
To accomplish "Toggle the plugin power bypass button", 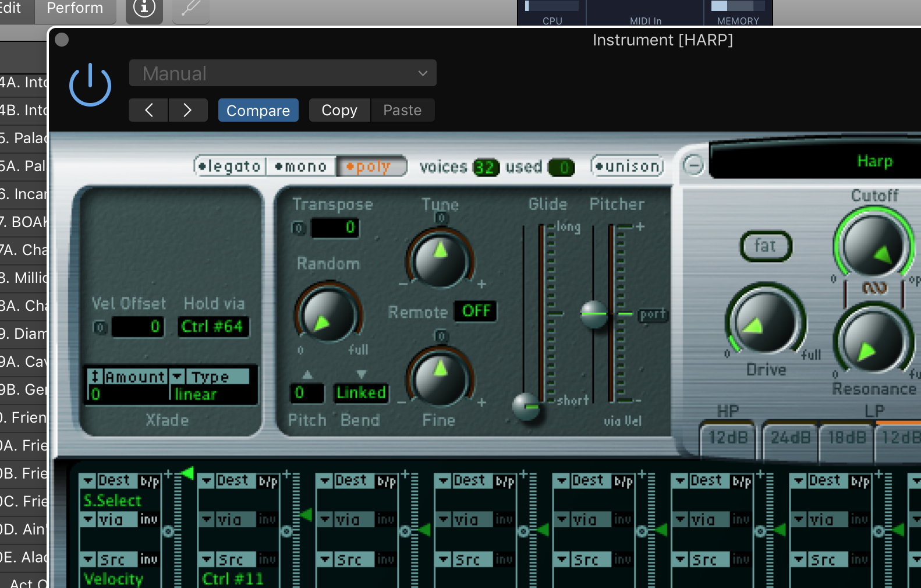I will pos(90,85).
